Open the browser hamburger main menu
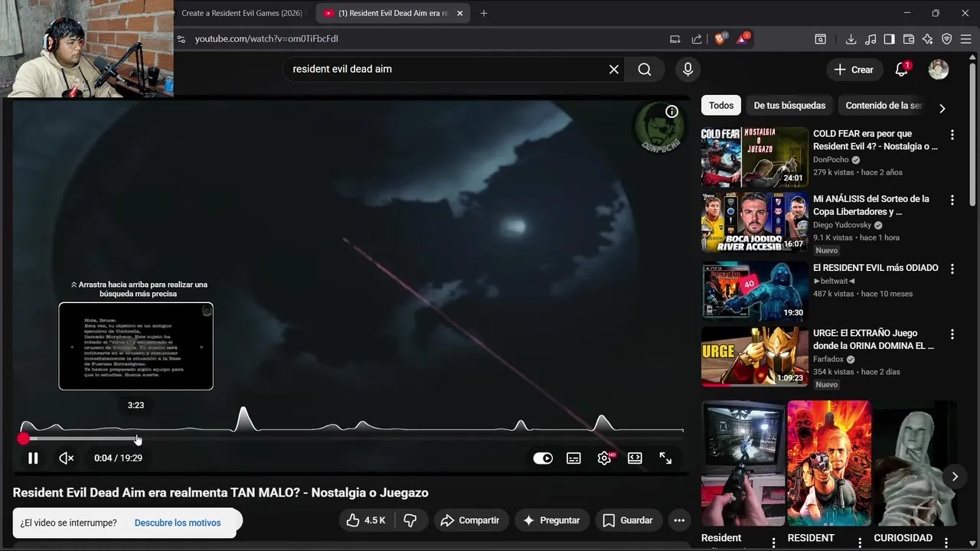980x551 pixels. click(x=966, y=39)
